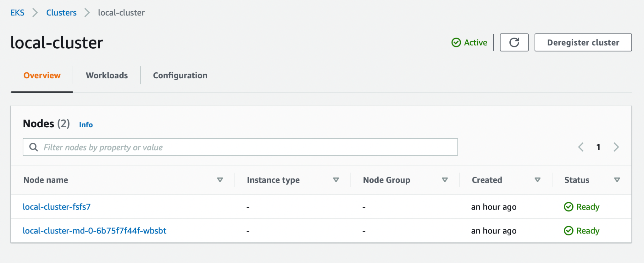Sort by Created column arrow
The image size is (644, 263).
pos(537,180)
